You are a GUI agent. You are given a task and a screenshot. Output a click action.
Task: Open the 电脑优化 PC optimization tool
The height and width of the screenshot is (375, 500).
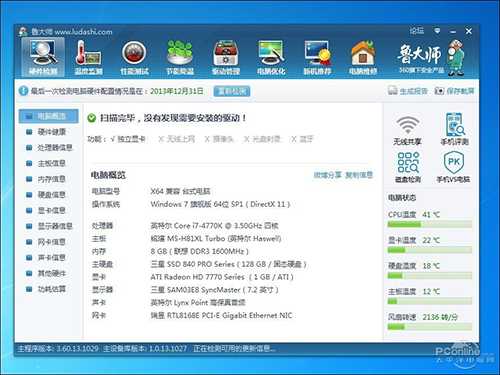[x=271, y=57]
